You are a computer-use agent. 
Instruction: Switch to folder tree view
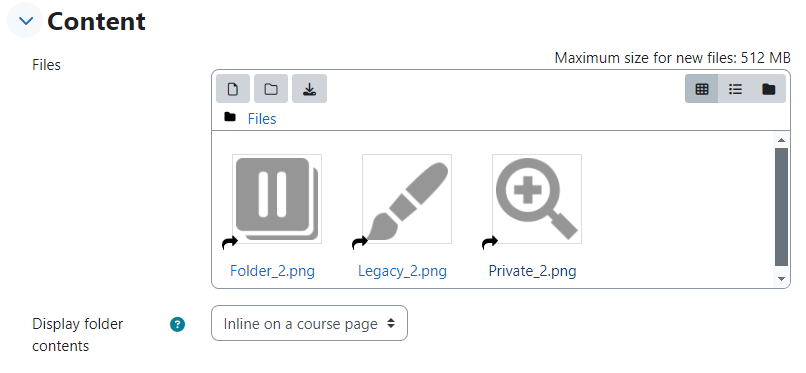pos(768,89)
